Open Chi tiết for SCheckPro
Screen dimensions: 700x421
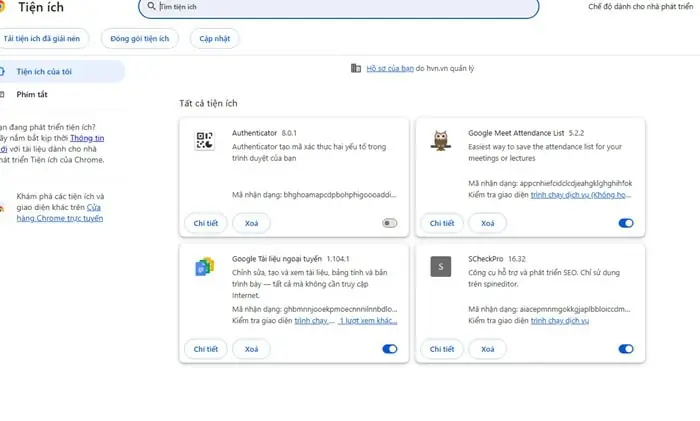point(442,349)
